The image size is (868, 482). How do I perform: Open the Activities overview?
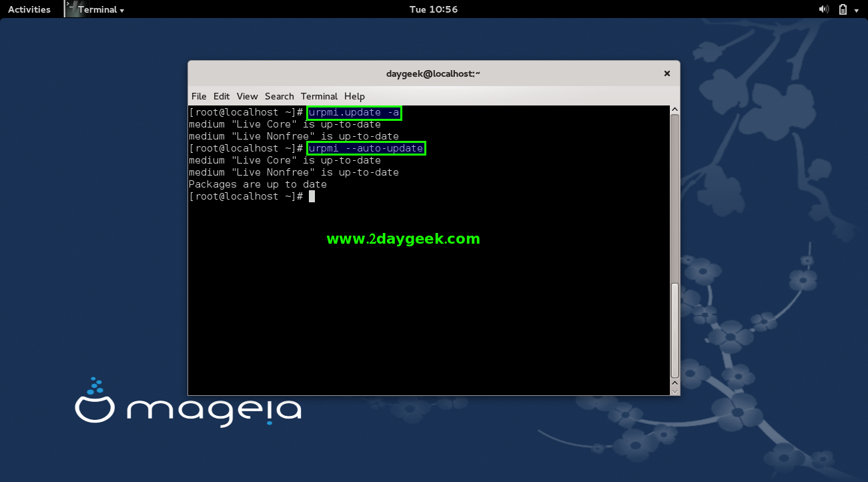coord(29,9)
